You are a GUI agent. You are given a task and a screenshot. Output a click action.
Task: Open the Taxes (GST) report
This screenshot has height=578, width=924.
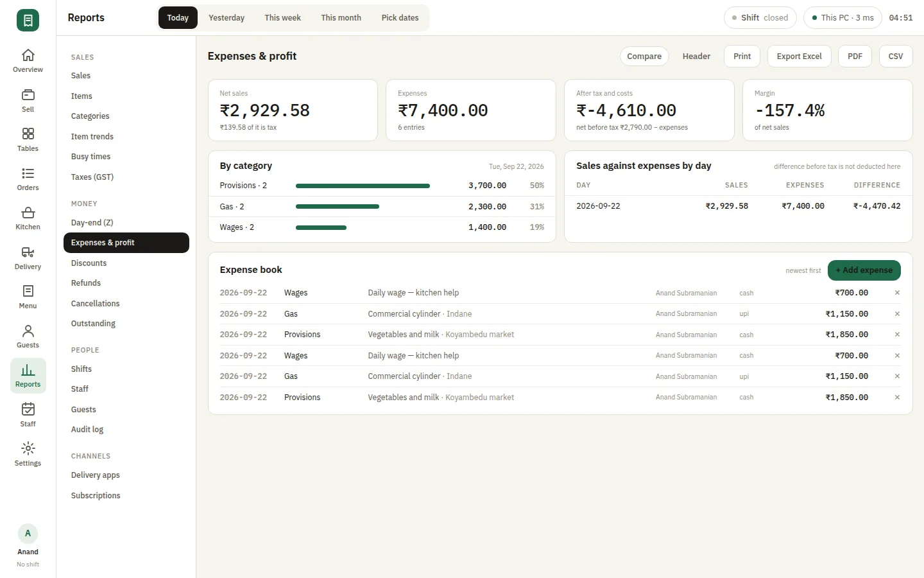click(x=126, y=177)
